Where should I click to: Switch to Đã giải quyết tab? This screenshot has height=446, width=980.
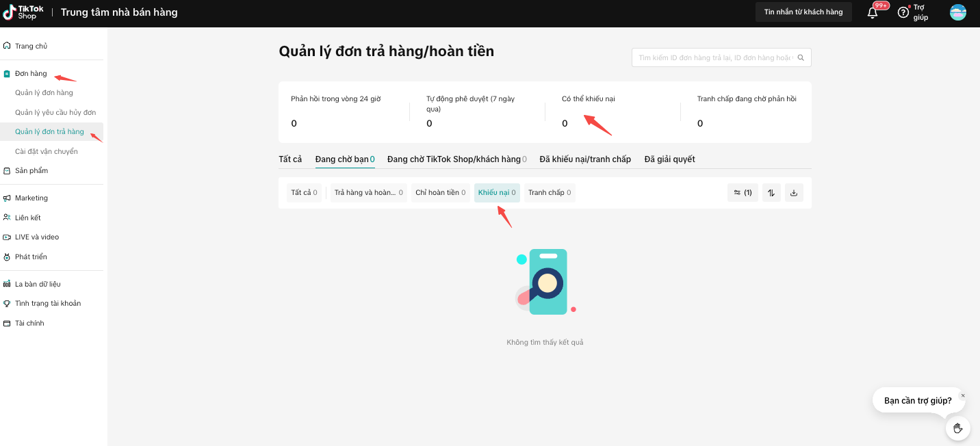[x=669, y=159]
